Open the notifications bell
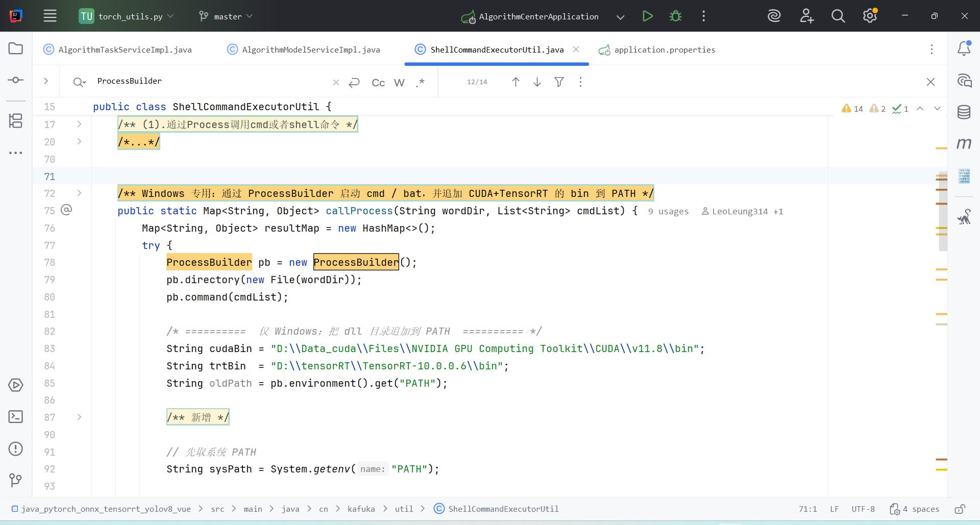 point(965,48)
